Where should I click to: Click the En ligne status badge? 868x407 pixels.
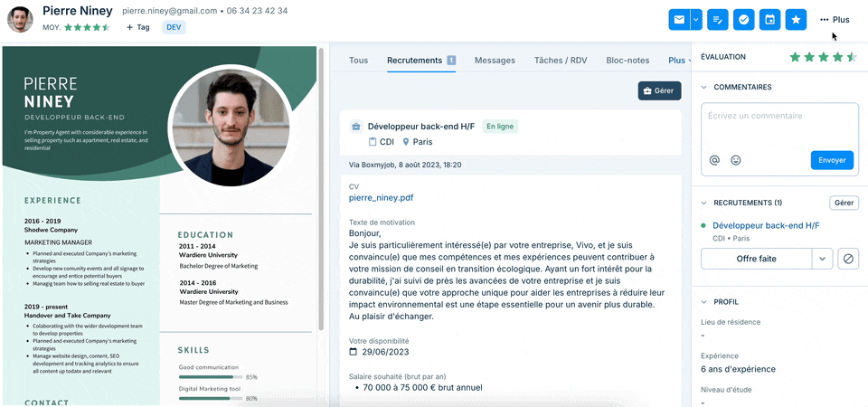(x=500, y=127)
